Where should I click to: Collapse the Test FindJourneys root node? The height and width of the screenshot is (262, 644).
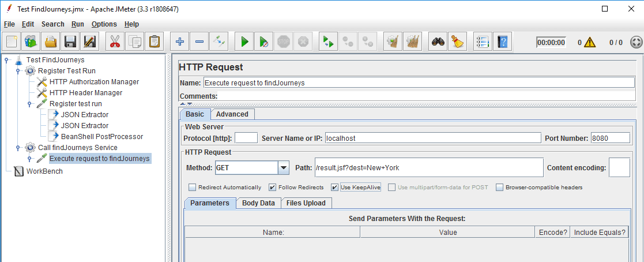pos(6,59)
